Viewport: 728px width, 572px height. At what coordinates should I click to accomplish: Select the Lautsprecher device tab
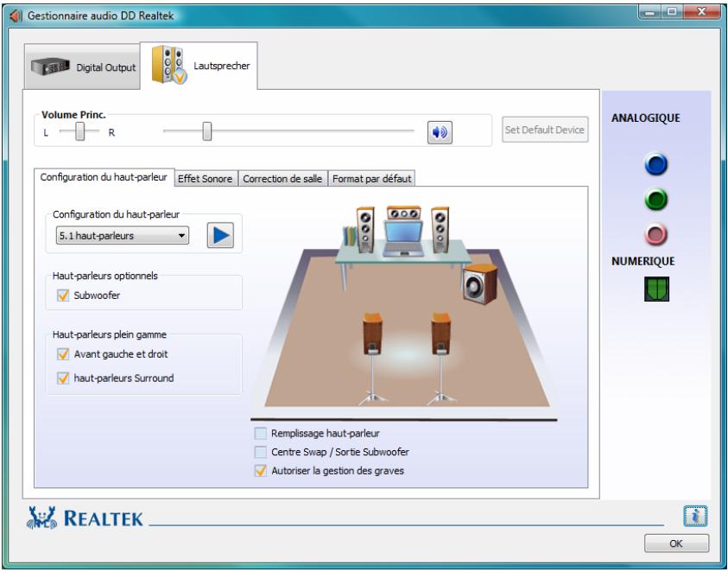click(x=199, y=66)
